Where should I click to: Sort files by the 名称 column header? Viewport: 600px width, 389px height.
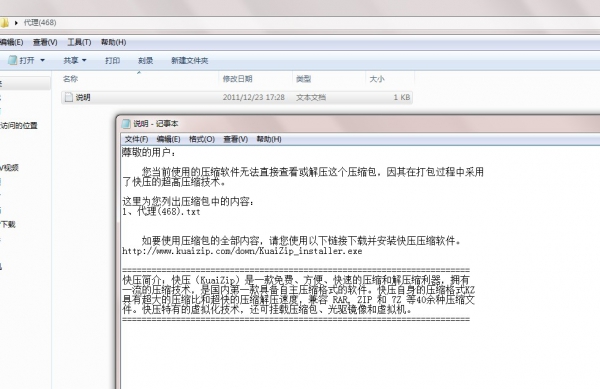pos(70,79)
